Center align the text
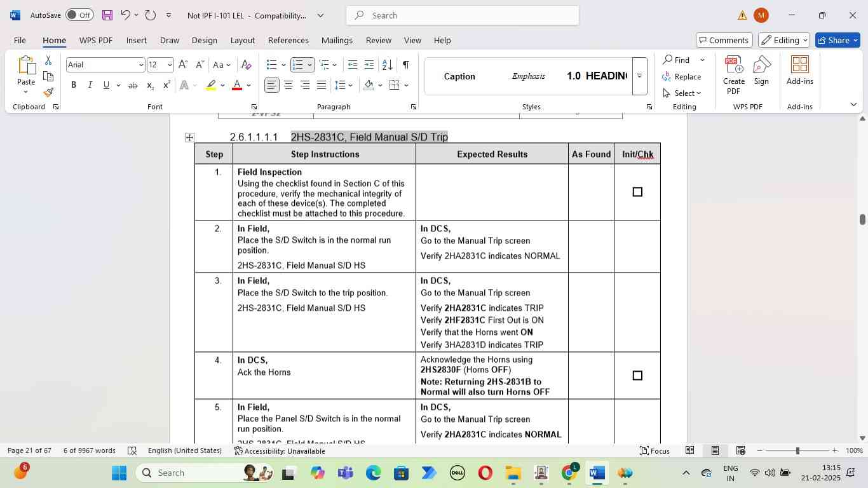This screenshot has height=488, width=868. point(288,85)
